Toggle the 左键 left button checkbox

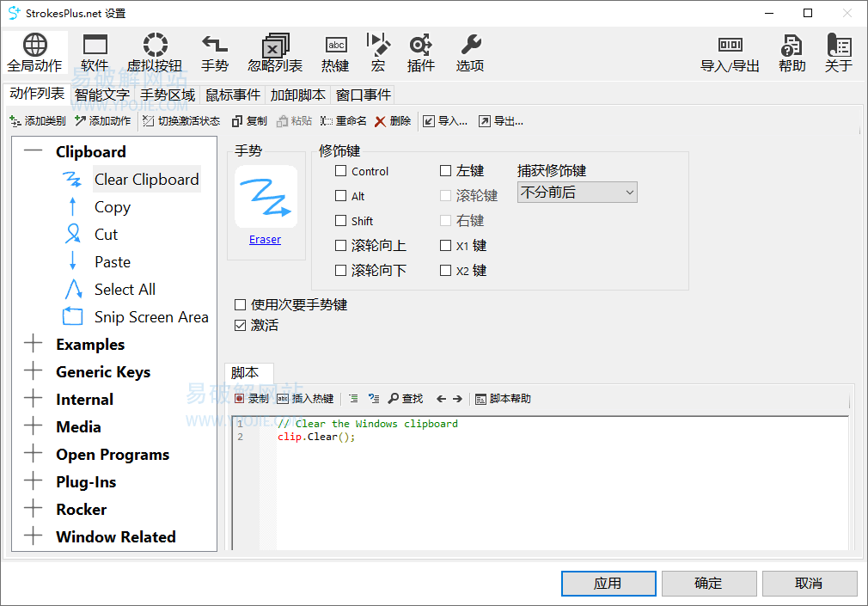click(445, 170)
